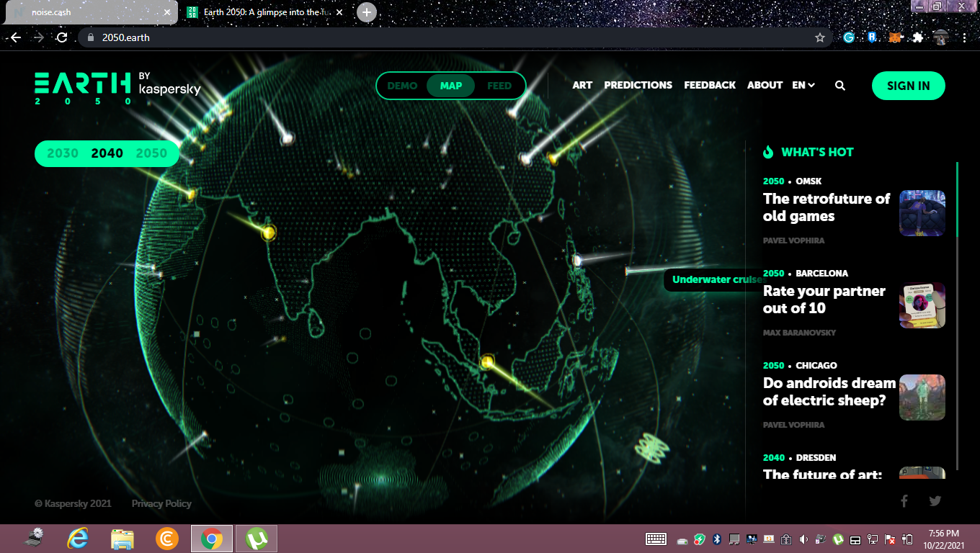Open the Rate your partner thumbnail
This screenshot has height=553, width=980.
point(922,305)
